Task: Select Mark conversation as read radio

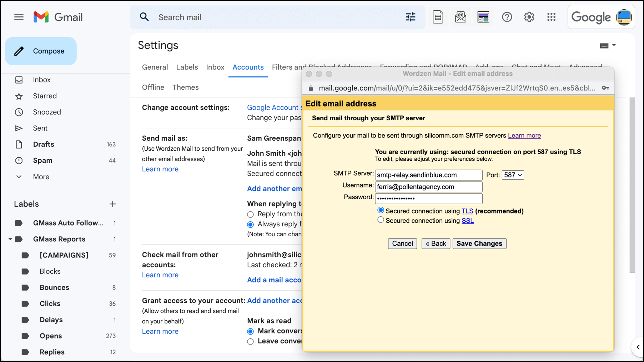Action: (x=251, y=331)
